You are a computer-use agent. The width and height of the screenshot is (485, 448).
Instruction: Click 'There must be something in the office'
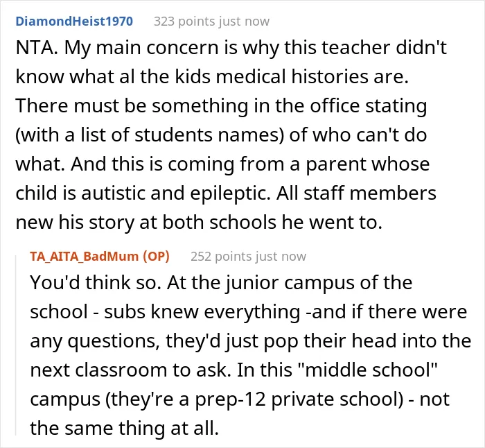[x=188, y=106]
